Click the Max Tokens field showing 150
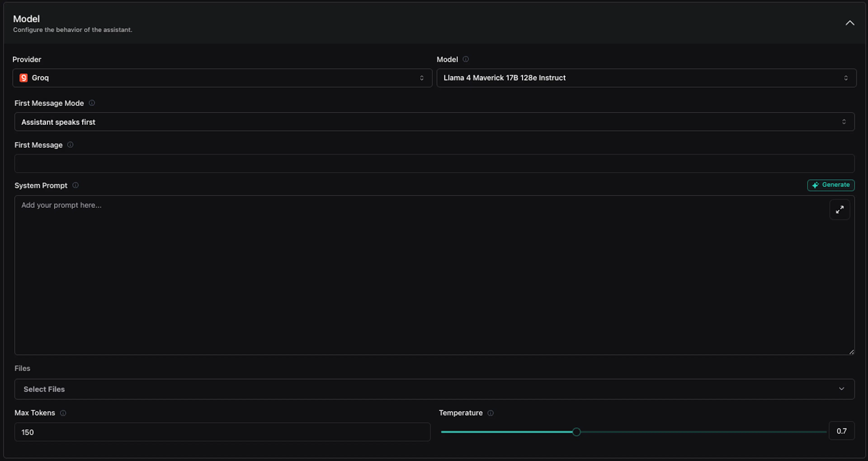 (x=222, y=432)
